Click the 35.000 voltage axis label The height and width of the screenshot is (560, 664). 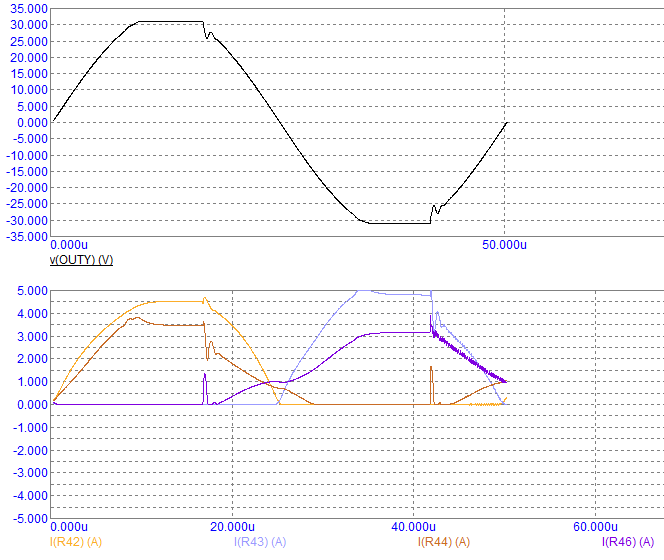29,8
